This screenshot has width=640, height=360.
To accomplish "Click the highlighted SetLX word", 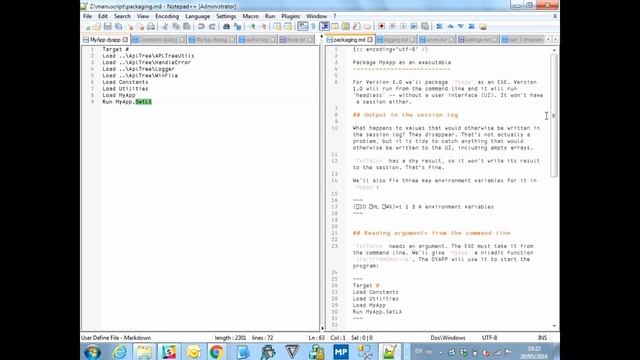I will click(143, 102).
